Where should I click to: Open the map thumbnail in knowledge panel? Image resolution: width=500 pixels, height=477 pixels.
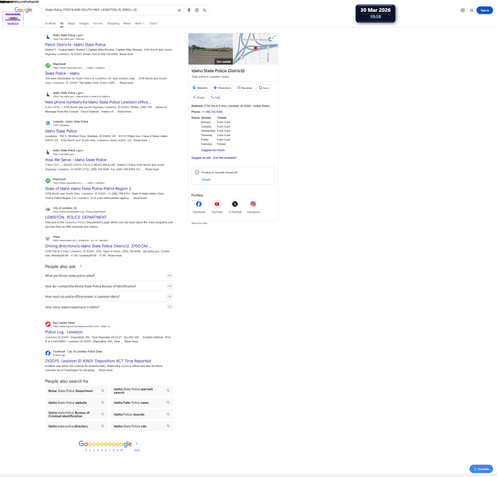pos(256,49)
